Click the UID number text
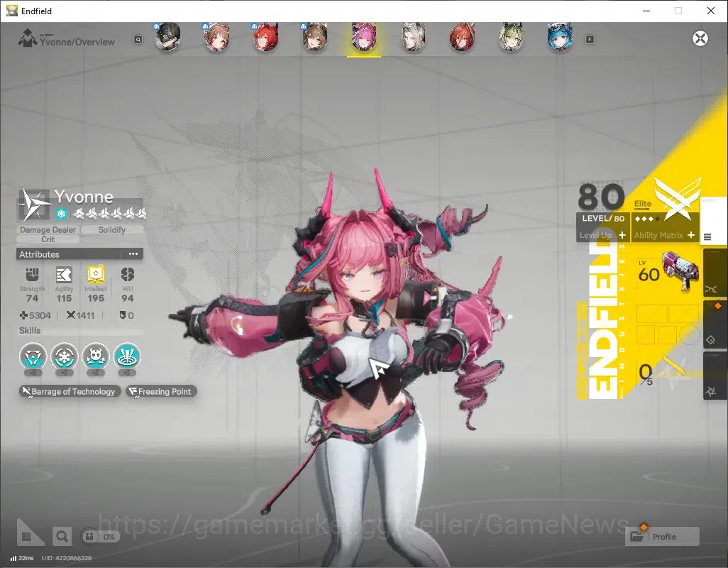Screen dimensions: 728x568 pos(67,558)
